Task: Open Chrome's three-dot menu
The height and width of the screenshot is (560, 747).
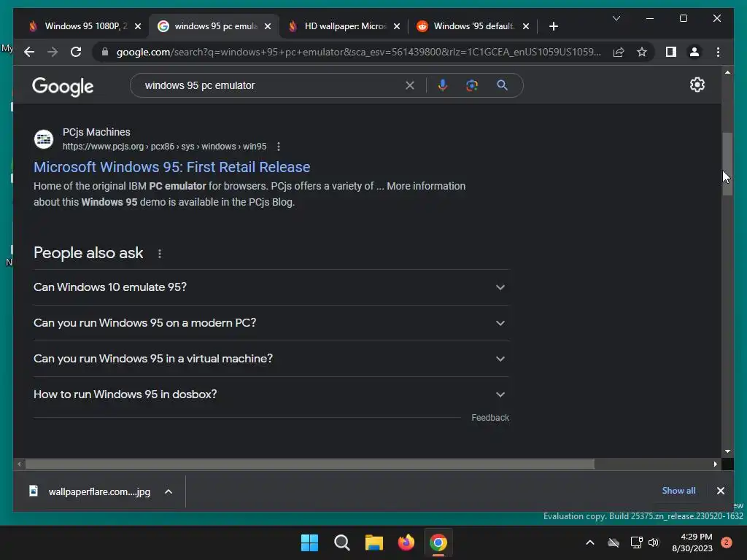Action: pos(718,52)
